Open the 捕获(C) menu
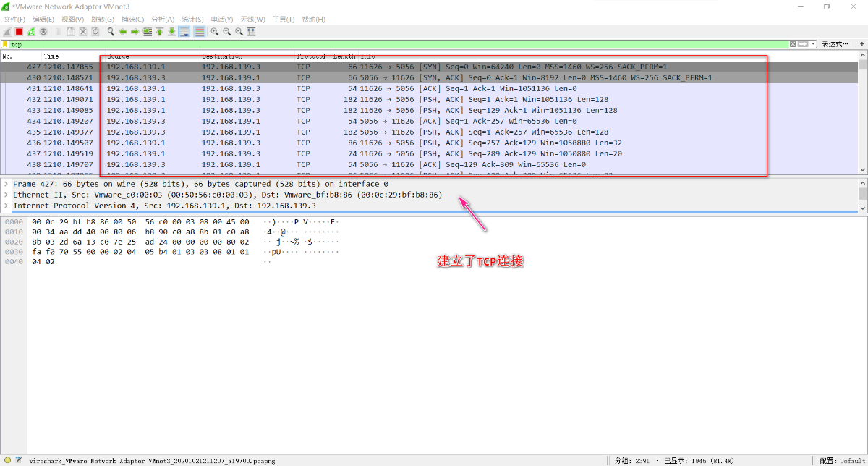 pos(132,19)
